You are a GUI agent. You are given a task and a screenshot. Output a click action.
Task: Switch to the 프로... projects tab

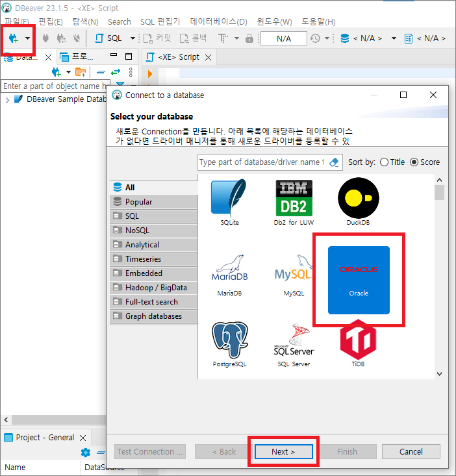pyautogui.click(x=77, y=56)
